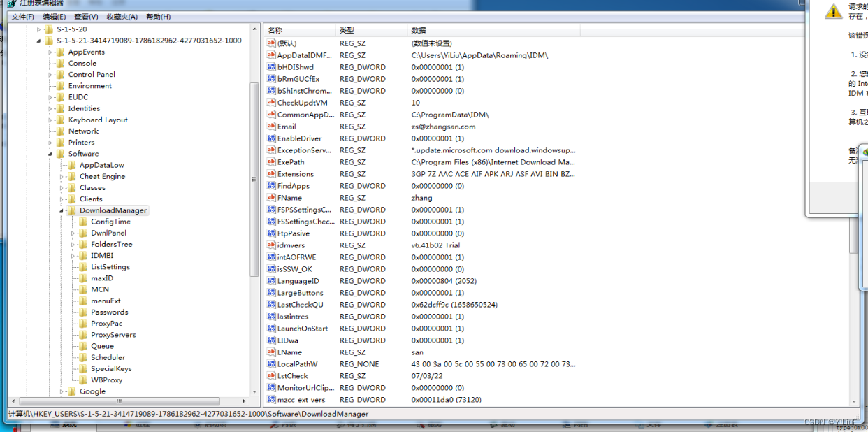This screenshot has height=432, width=868.
Task: Click the warning icon in the error dialog
Action: (x=833, y=10)
